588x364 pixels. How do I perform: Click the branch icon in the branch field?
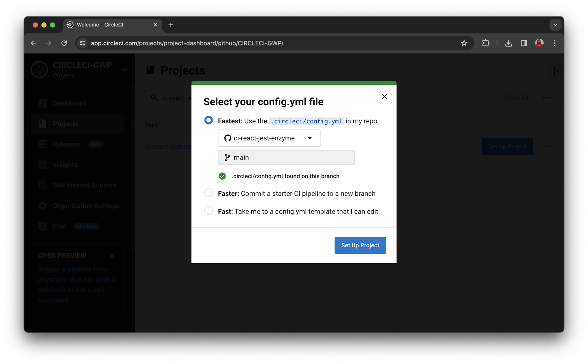click(x=227, y=157)
